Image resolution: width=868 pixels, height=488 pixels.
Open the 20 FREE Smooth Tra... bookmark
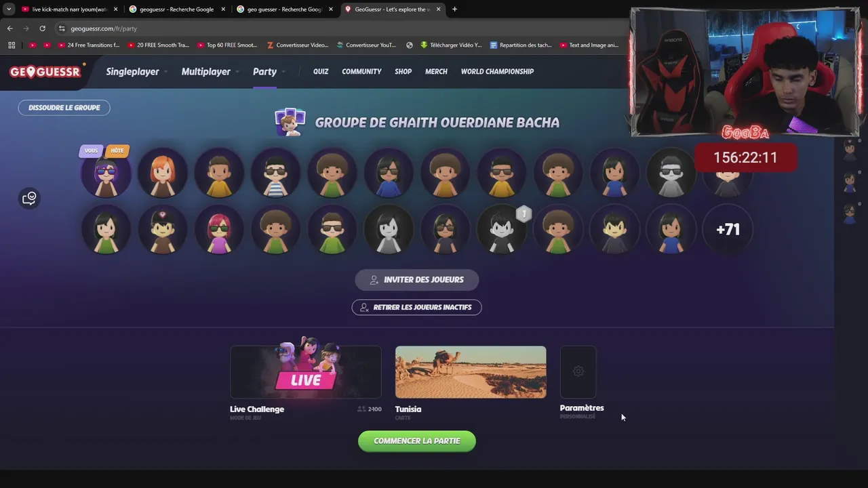click(x=158, y=45)
